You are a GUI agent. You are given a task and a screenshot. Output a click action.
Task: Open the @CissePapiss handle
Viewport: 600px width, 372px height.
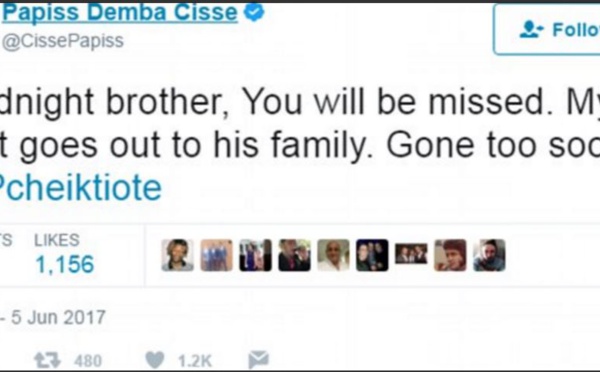pyautogui.click(x=63, y=41)
